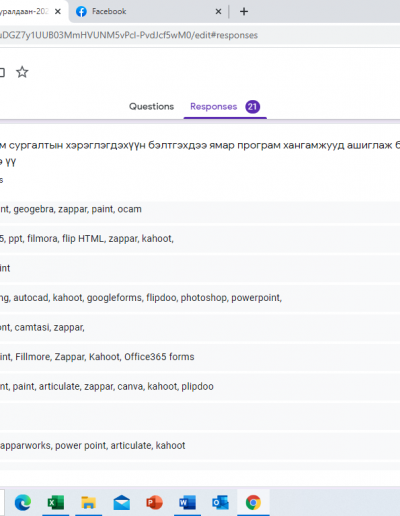This screenshot has height=516, width=400.
Task: Switch to the Questions tab
Action: (151, 107)
